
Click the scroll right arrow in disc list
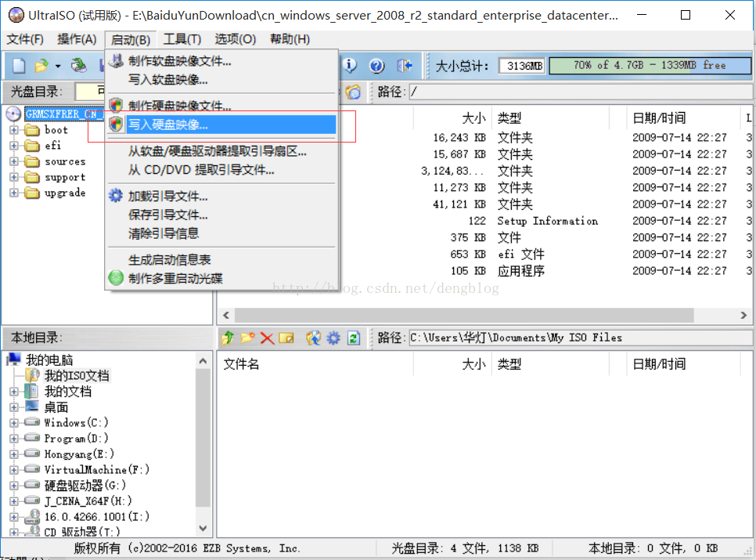pos(743,315)
